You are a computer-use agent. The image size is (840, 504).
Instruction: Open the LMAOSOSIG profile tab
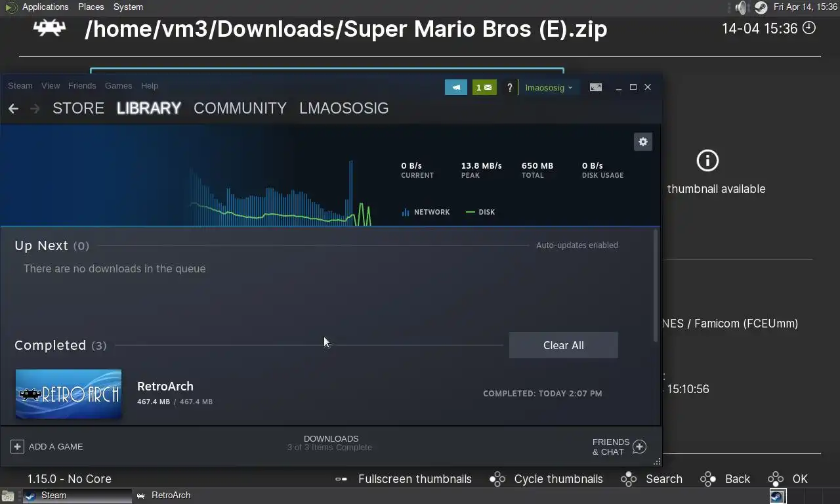[x=344, y=108]
